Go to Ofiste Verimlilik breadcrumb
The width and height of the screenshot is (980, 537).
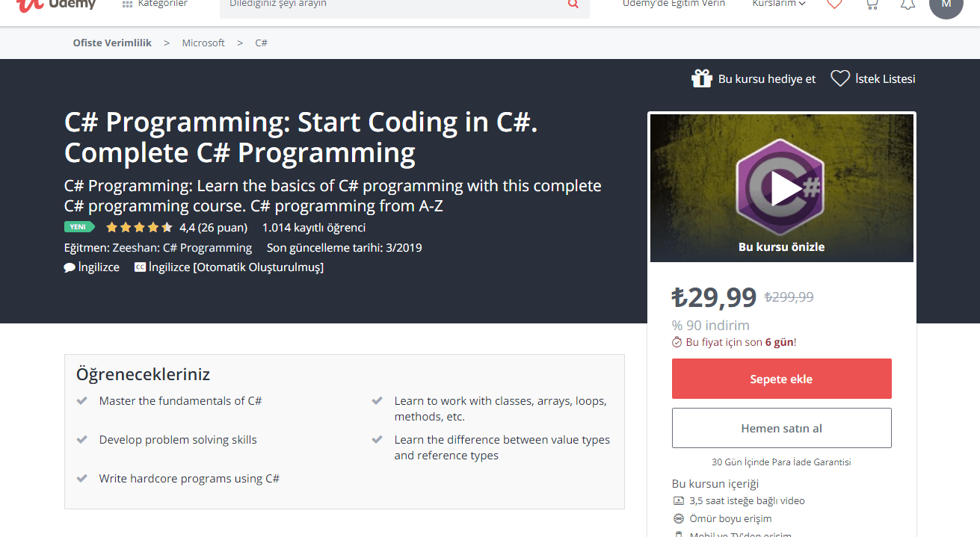tap(112, 43)
